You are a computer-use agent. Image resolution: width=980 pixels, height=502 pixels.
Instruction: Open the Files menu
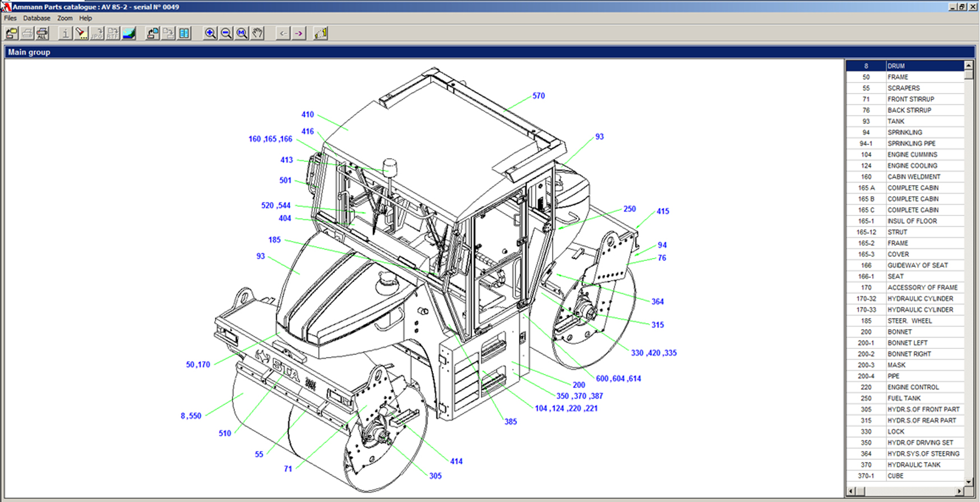point(10,18)
